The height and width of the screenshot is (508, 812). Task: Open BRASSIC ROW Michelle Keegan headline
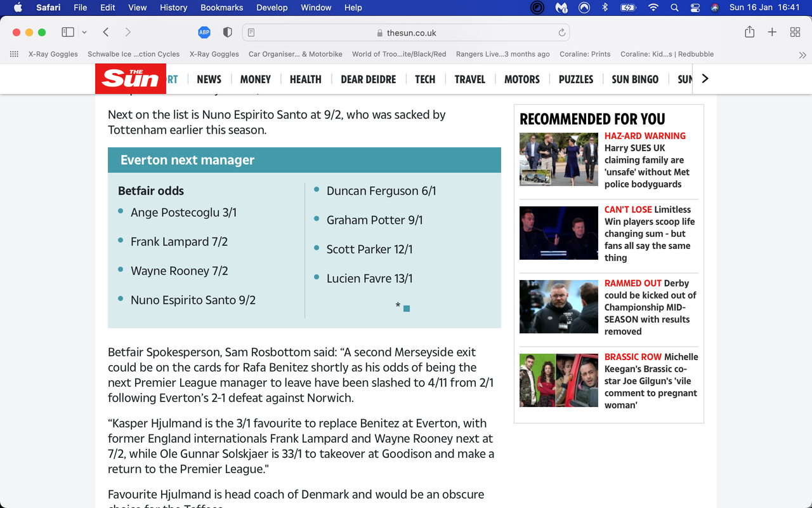coord(651,381)
